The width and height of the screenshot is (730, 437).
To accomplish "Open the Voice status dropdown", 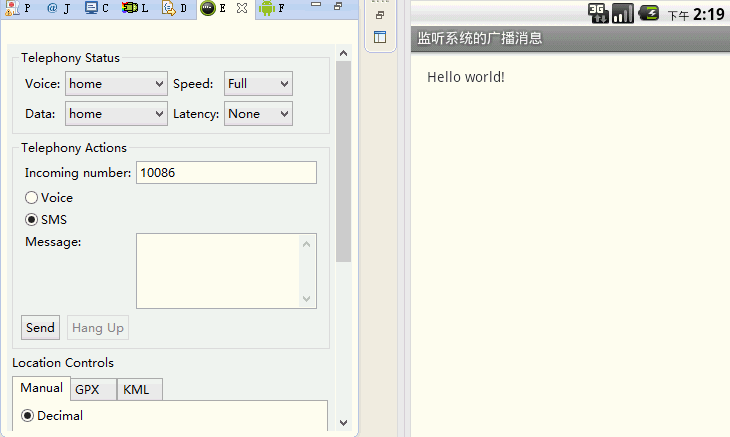I will 116,84.
